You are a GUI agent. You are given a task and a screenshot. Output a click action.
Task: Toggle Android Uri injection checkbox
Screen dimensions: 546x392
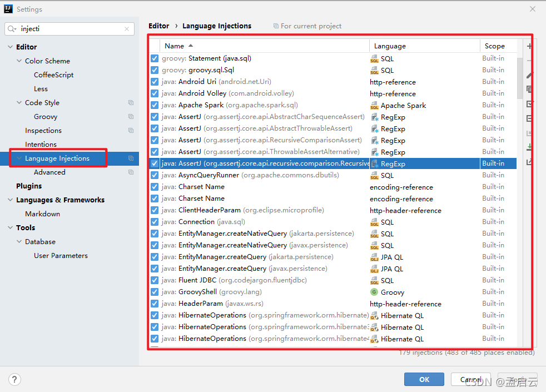pos(155,82)
